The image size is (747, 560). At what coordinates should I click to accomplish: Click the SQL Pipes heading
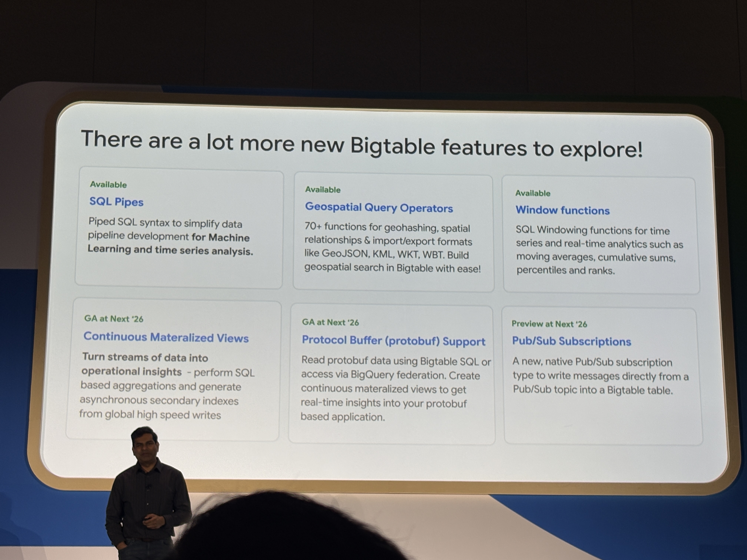coord(116,201)
